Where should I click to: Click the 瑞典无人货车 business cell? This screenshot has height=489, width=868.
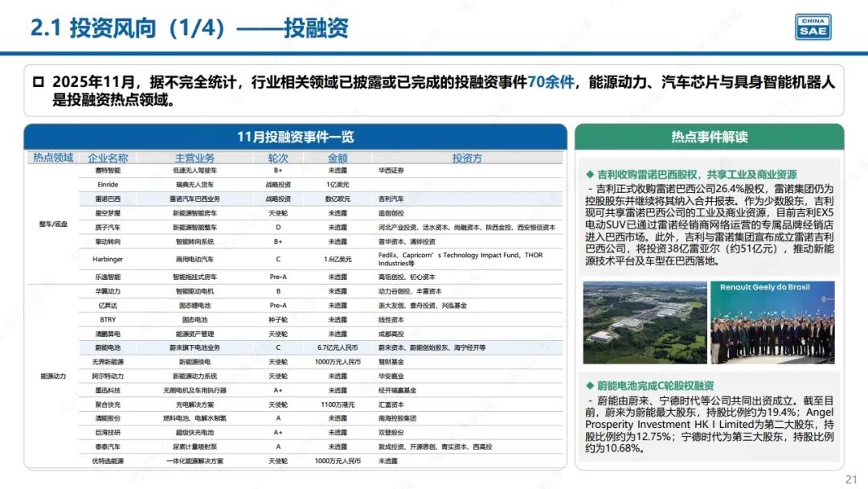pyautogui.click(x=194, y=184)
